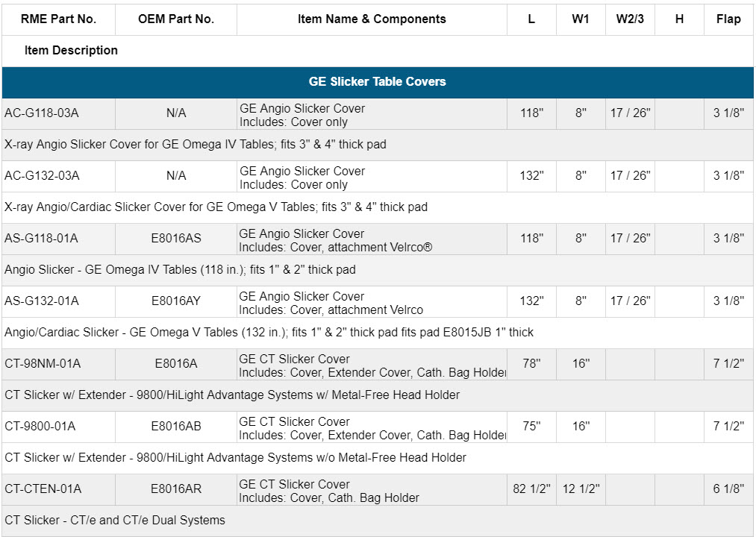
Task: Click the Flap column header
Action: pos(728,19)
